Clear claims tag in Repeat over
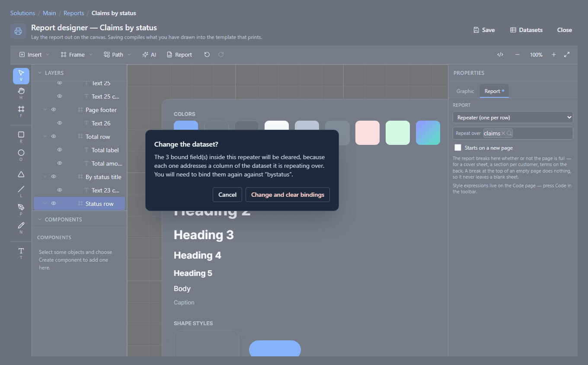The image size is (588, 365). (x=503, y=133)
